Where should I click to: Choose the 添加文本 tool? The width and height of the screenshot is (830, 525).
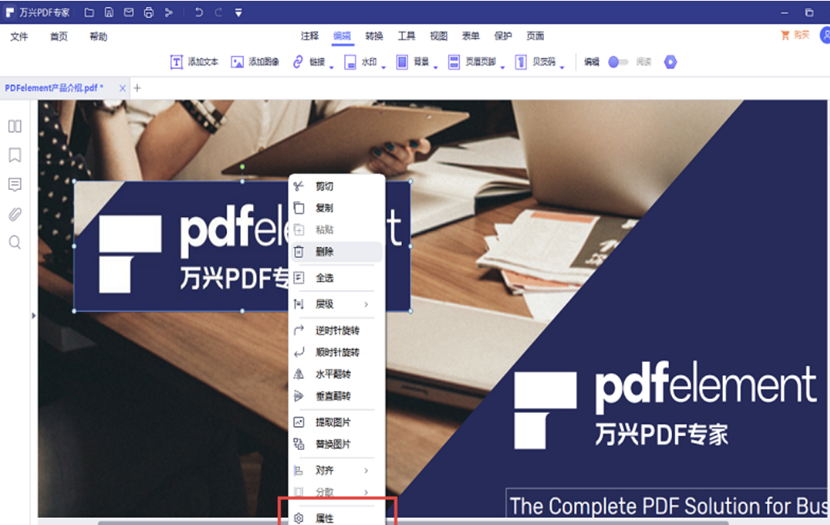pos(194,62)
